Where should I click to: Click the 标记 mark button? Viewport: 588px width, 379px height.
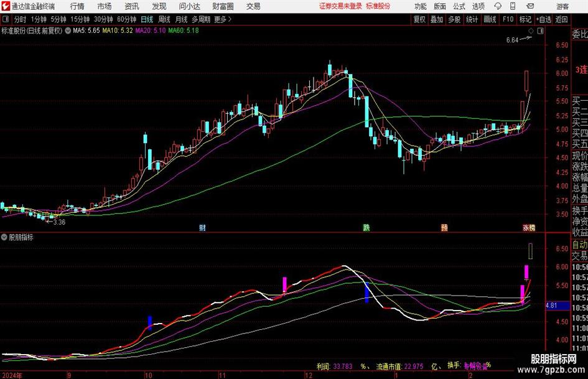(x=525, y=19)
